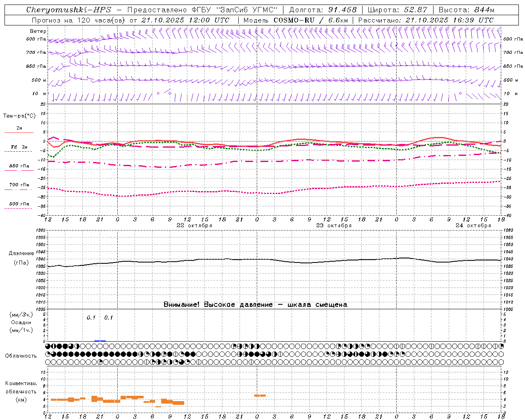The width and height of the screenshot is (525, 420).
Task: Select the dotted pink 500 гПа legend line
Action: (18, 209)
